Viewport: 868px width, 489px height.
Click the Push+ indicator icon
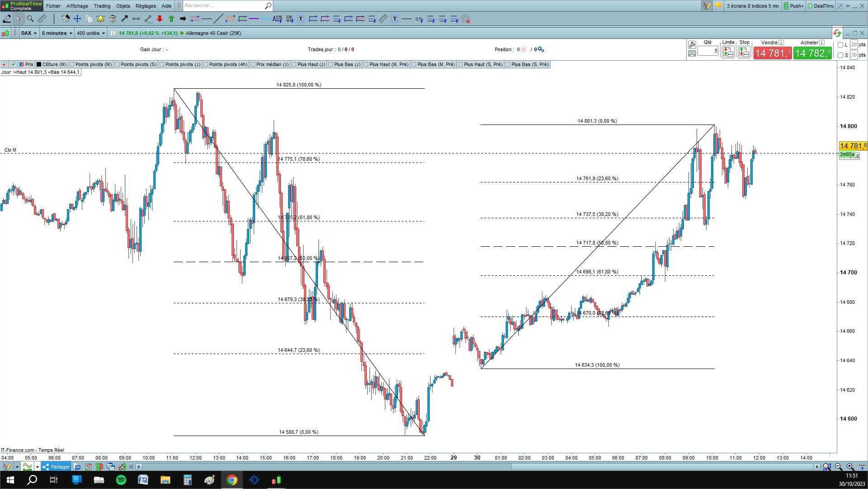tap(794, 6)
